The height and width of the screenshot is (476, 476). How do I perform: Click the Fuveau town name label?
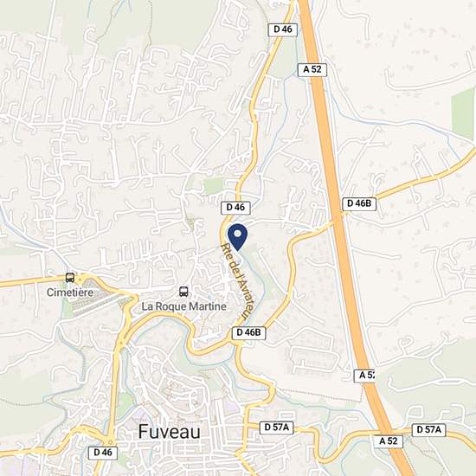click(169, 432)
